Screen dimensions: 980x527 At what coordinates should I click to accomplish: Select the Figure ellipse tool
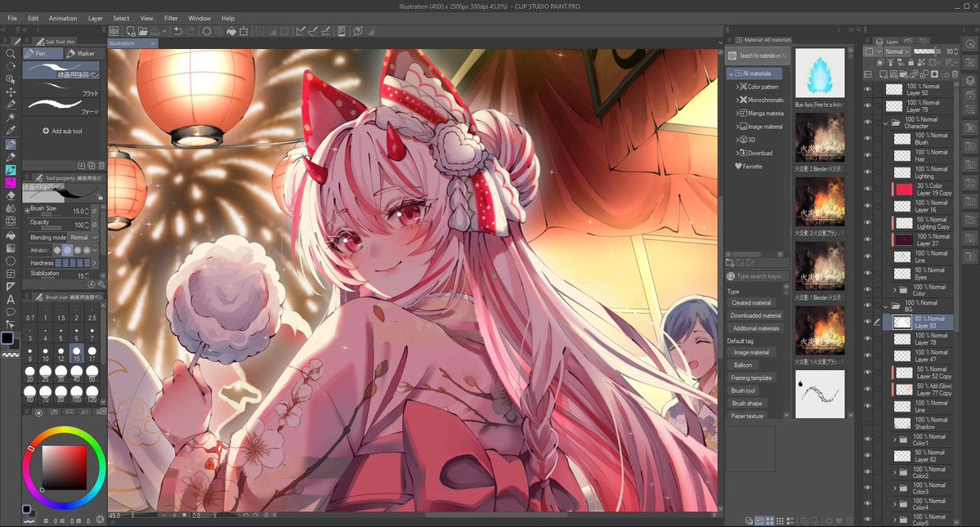tap(11, 261)
